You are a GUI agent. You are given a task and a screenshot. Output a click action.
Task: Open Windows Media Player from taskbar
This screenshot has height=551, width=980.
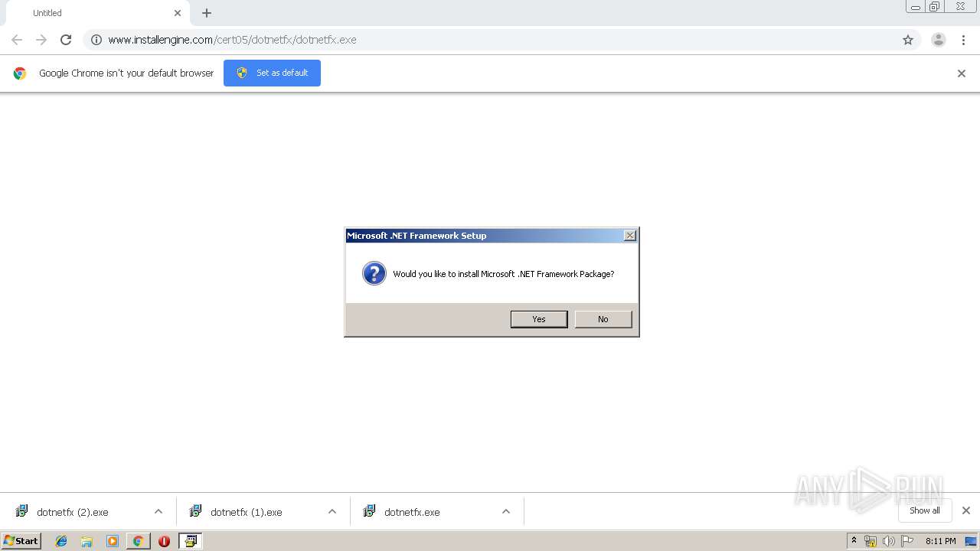click(113, 541)
